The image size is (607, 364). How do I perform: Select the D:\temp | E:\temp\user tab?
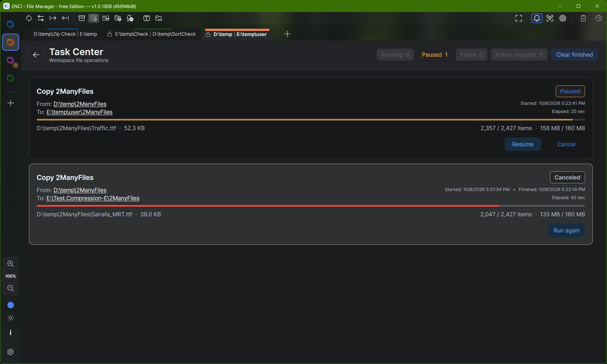pyautogui.click(x=237, y=34)
